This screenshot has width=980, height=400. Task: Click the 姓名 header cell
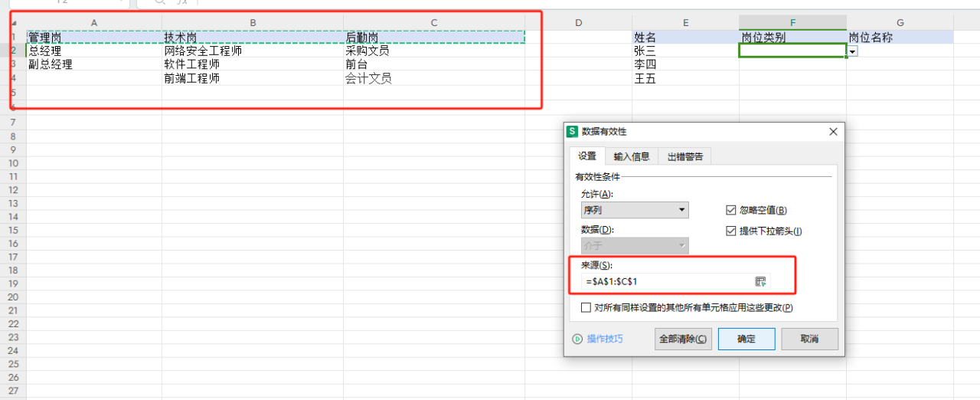click(685, 37)
